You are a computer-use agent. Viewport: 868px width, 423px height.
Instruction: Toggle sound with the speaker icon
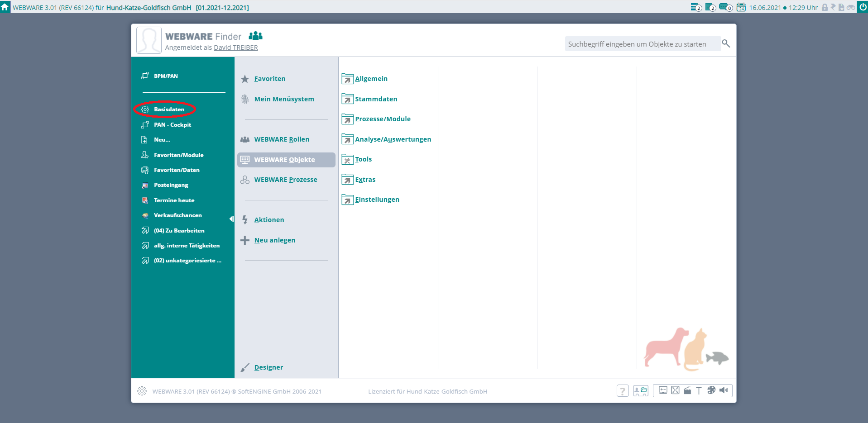click(724, 390)
